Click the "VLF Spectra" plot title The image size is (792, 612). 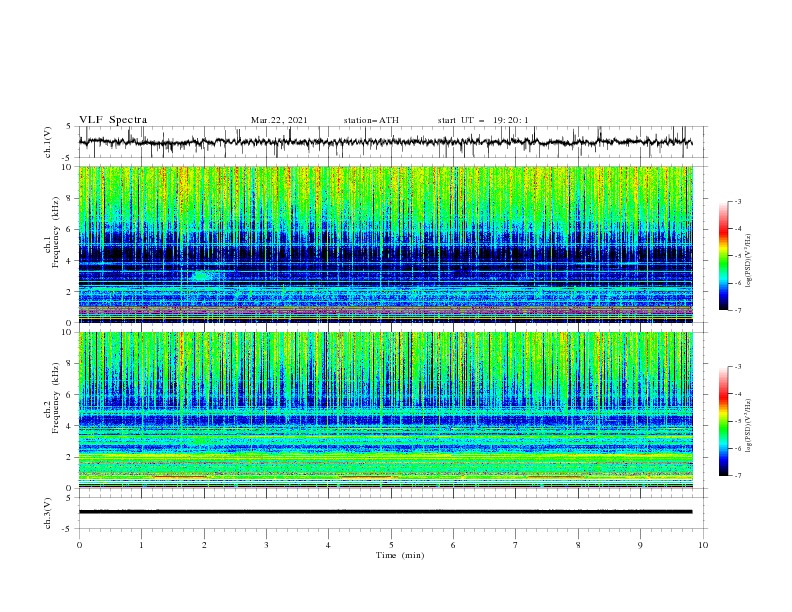pos(113,120)
